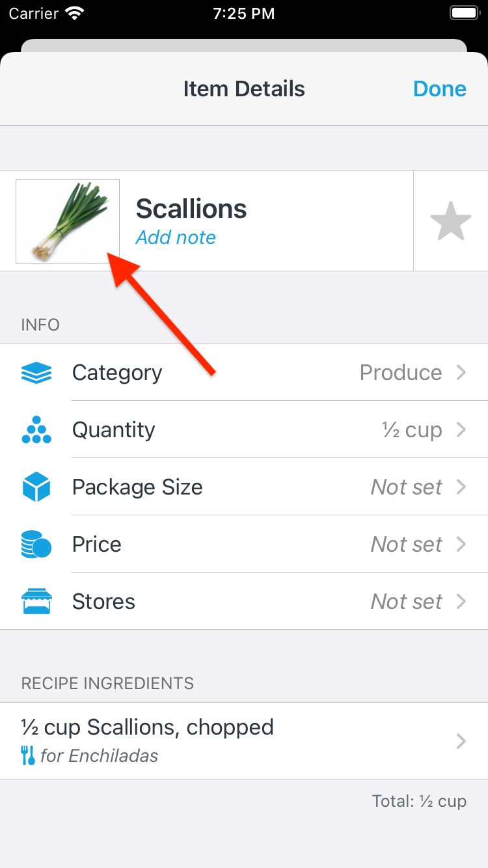Tap the Category layers icon

coord(36,373)
